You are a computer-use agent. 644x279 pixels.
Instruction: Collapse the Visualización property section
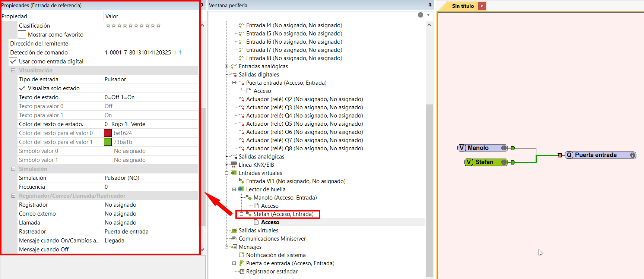(13, 70)
